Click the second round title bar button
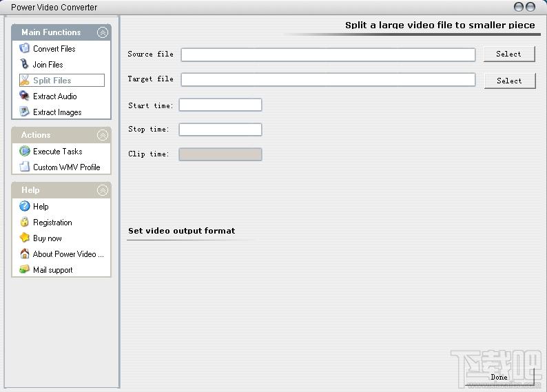Viewport: 547px width, 392px height. (530, 7)
